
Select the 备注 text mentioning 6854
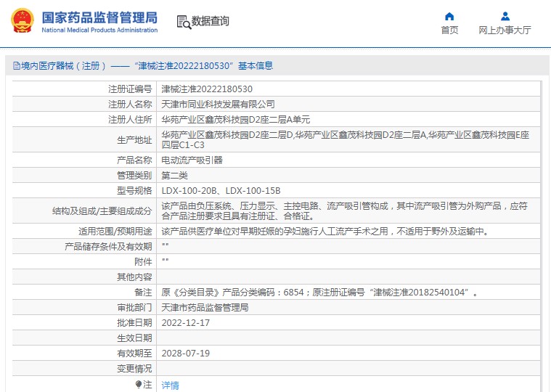point(319,293)
